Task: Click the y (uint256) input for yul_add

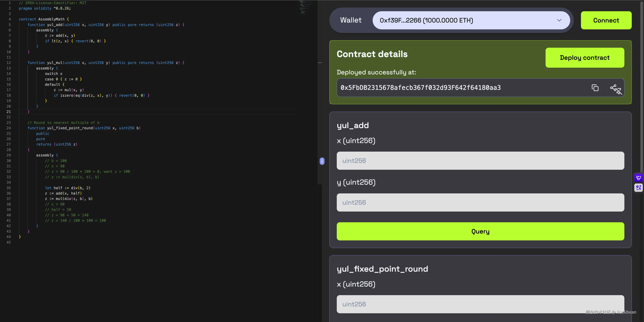Action: click(480, 202)
